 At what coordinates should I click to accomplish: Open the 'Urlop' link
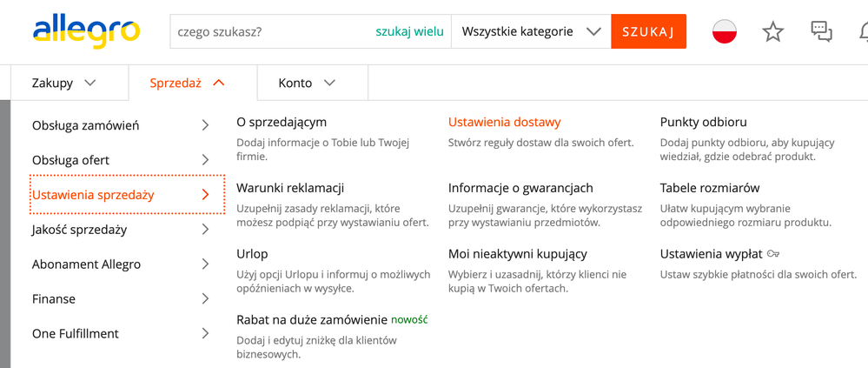(x=252, y=254)
